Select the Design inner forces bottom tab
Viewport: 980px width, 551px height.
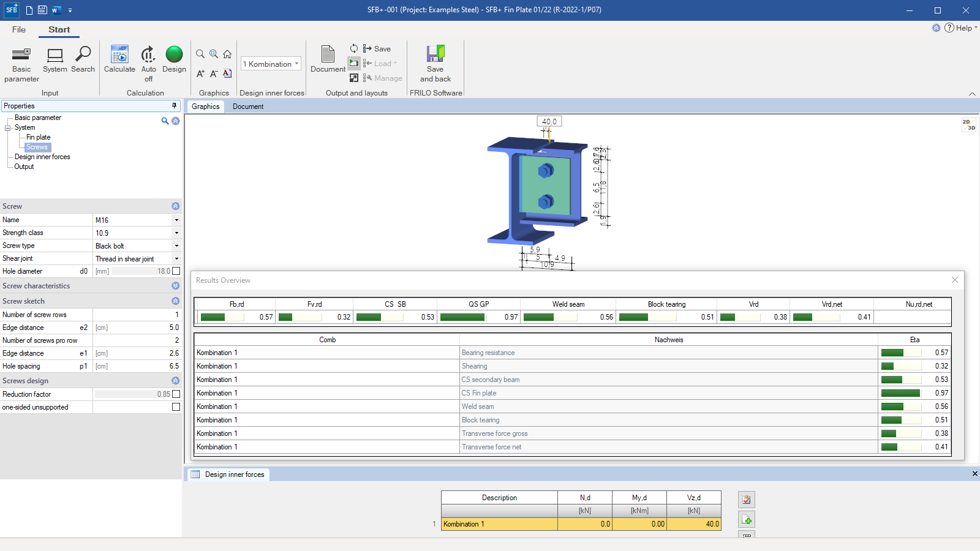pos(228,474)
